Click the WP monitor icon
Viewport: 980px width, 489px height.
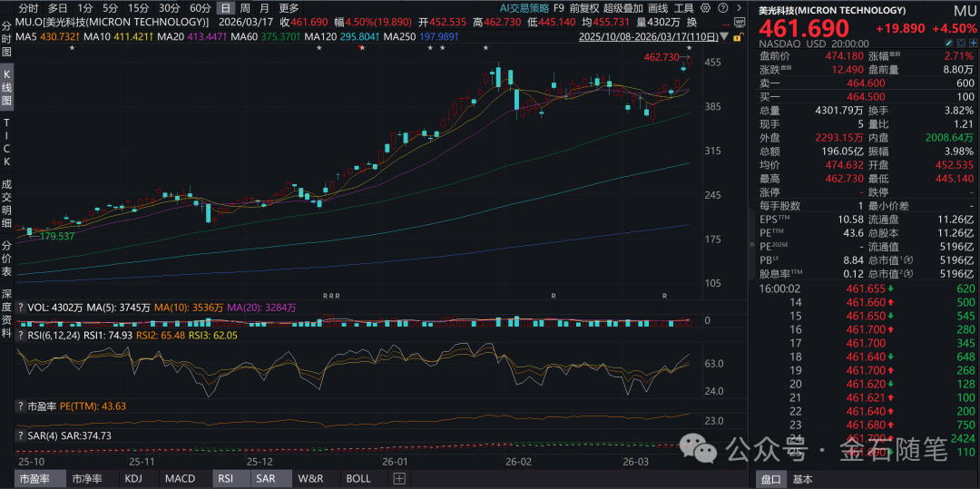(x=740, y=22)
